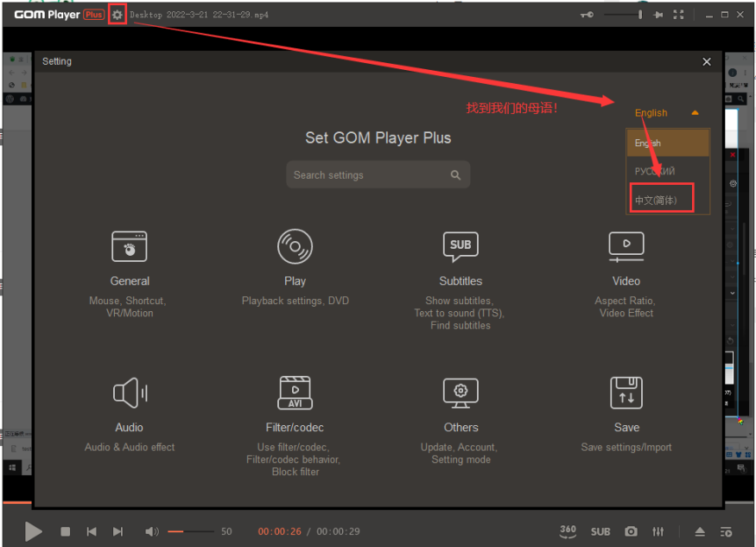This screenshot has width=756, height=547.
Task: Close the Setting dialog
Action: 707,61
